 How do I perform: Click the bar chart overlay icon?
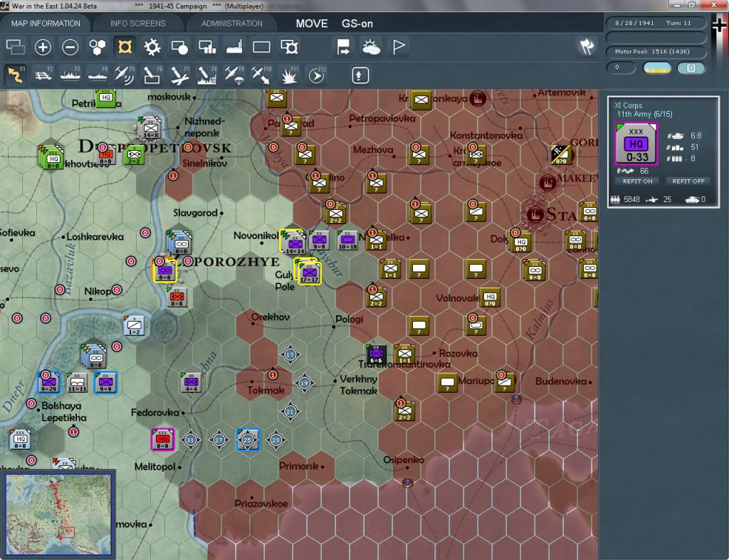207,47
